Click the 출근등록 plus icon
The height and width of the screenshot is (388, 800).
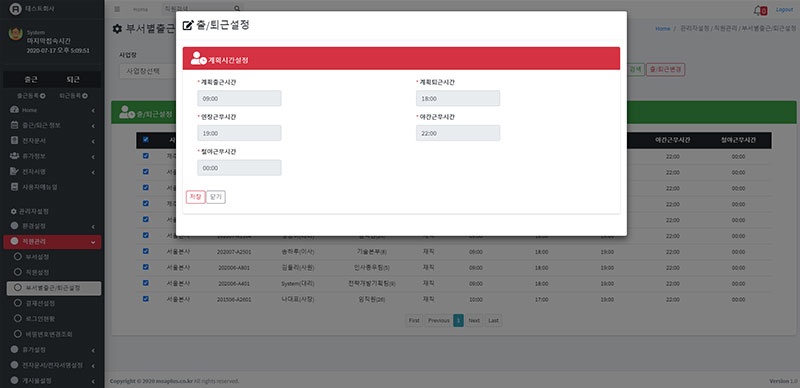click(x=43, y=96)
